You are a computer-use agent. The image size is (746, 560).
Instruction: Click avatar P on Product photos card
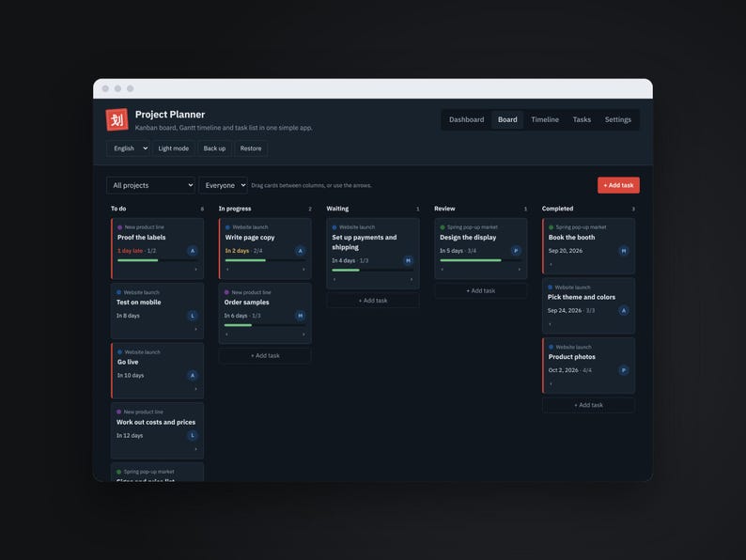624,369
